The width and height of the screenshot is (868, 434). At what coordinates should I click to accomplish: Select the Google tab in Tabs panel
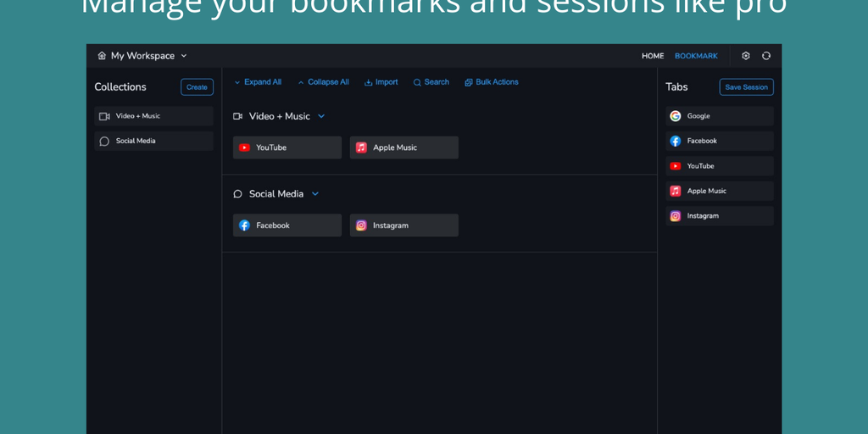720,116
